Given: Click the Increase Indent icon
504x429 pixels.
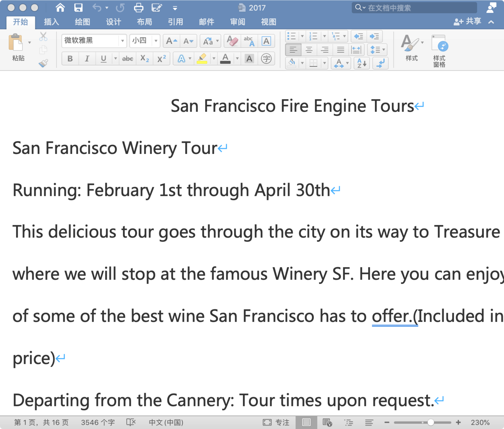Looking at the screenshot, I should pos(374,36).
